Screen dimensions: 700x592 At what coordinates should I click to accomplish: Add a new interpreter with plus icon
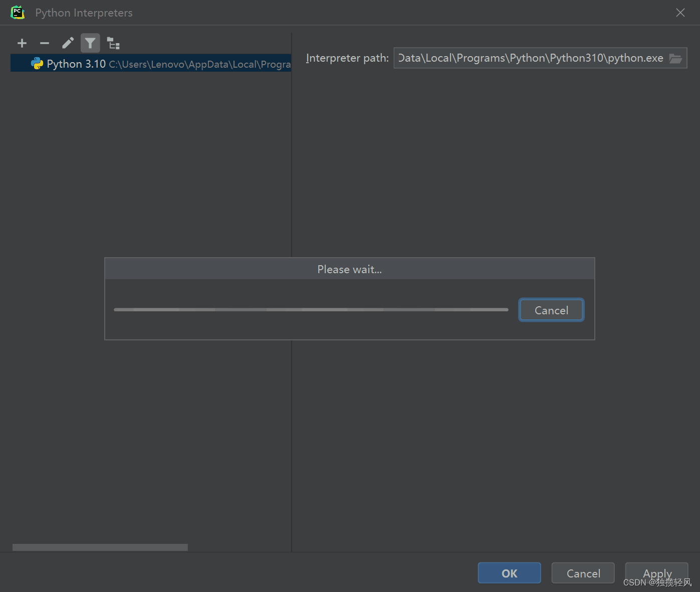(x=22, y=43)
